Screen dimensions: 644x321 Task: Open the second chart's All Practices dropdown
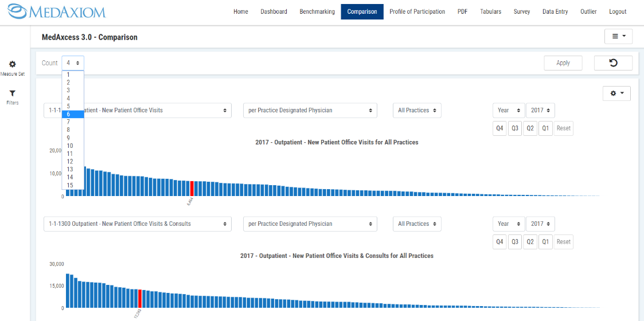click(x=417, y=224)
